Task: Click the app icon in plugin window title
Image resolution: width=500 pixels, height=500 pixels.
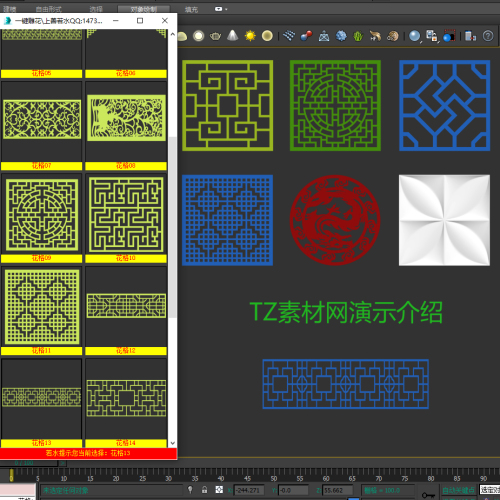Action: pos(7,21)
